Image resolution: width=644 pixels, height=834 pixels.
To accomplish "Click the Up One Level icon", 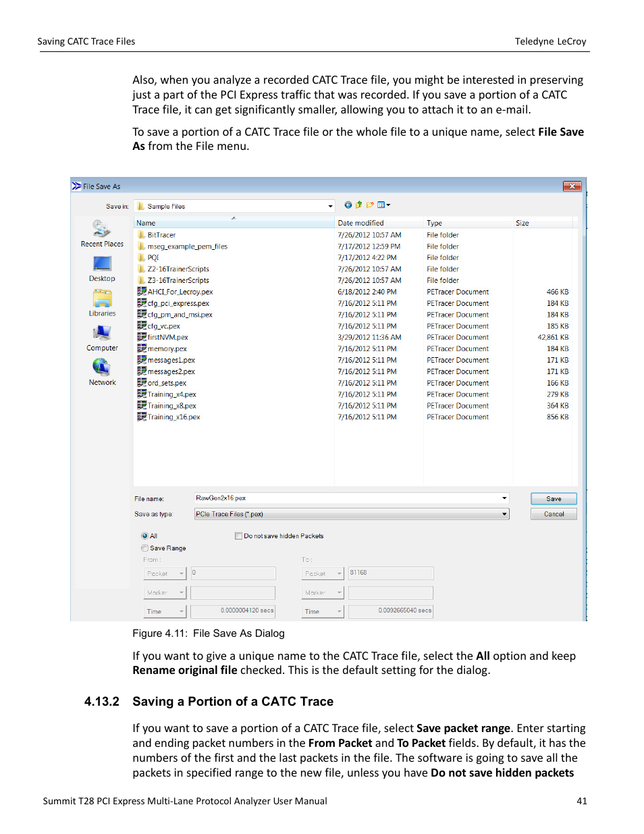I will click(x=358, y=205).
